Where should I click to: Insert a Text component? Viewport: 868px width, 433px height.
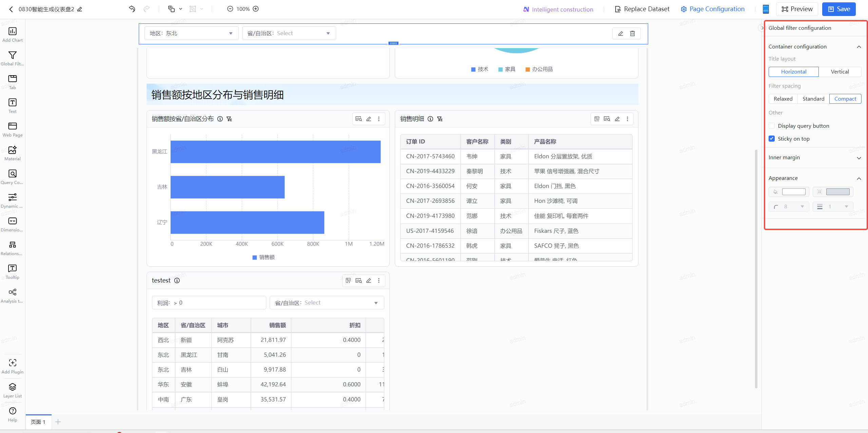click(x=13, y=106)
